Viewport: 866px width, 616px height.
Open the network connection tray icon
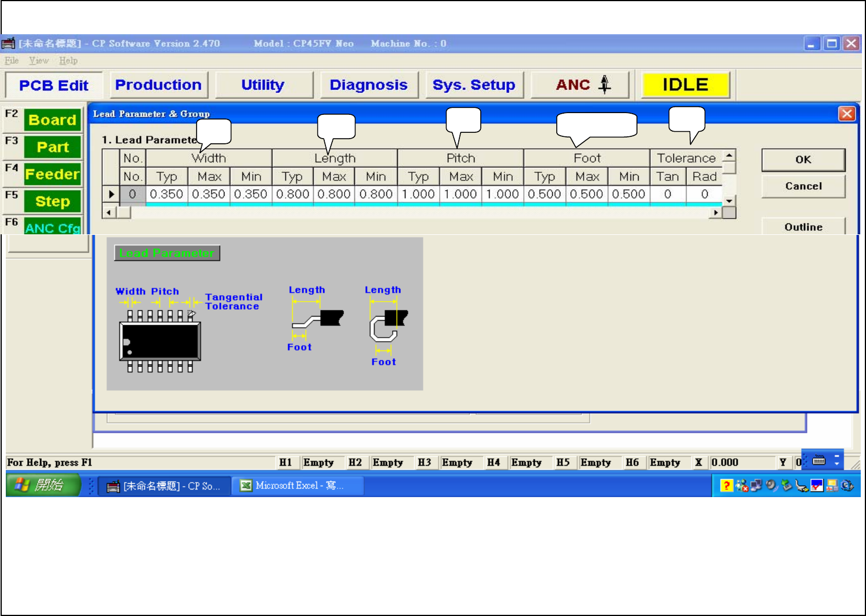coord(756,485)
